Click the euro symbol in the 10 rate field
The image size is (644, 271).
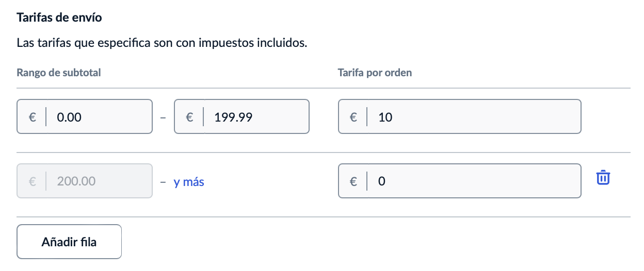(353, 117)
